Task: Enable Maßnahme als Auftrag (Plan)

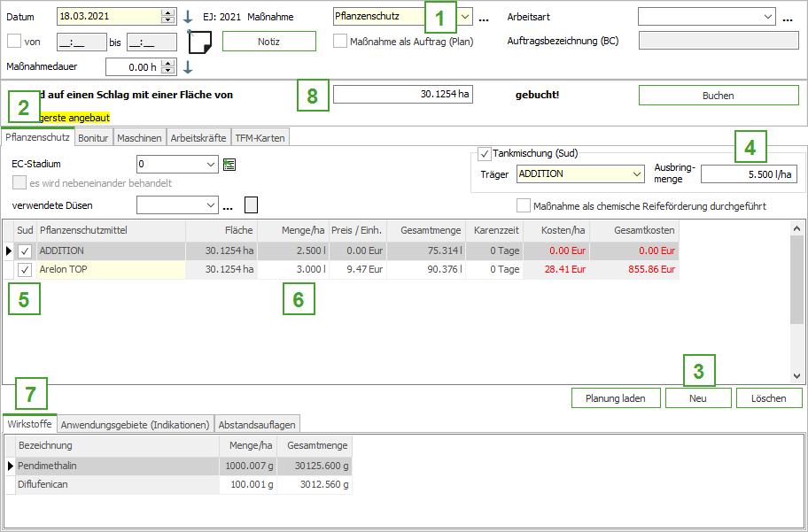Action: 340,41
